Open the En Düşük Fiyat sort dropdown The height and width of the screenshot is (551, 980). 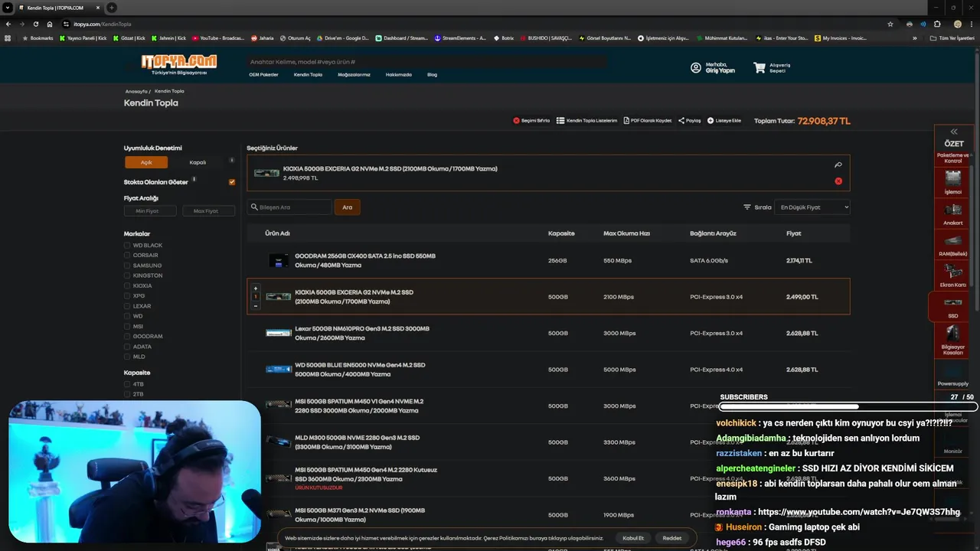pos(812,207)
